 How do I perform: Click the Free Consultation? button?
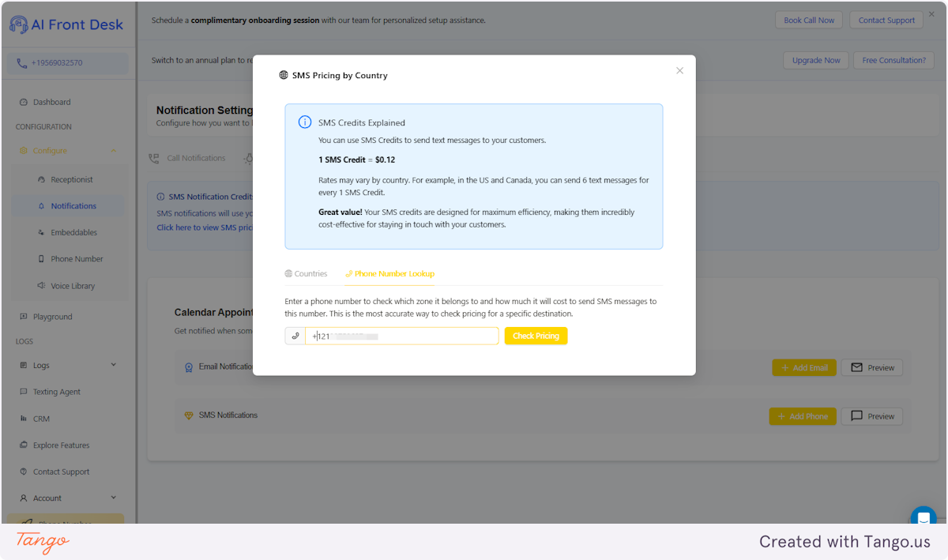(x=893, y=60)
